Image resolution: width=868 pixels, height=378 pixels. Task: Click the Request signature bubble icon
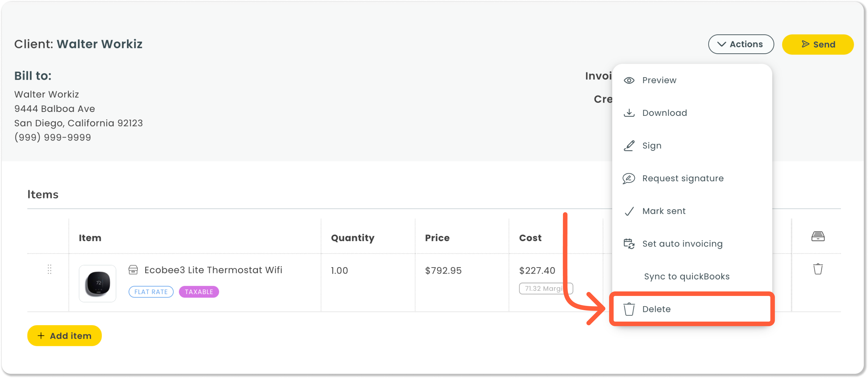click(x=629, y=178)
